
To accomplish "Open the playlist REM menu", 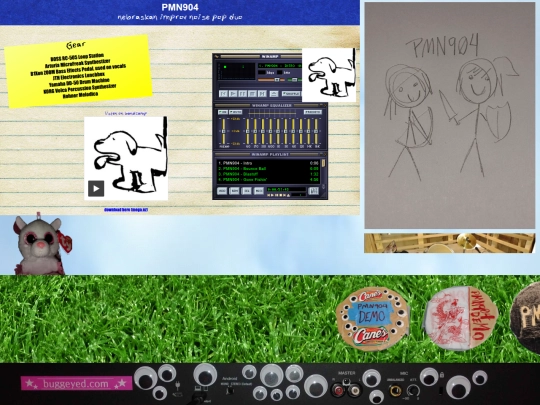I will pyautogui.click(x=234, y=191).
